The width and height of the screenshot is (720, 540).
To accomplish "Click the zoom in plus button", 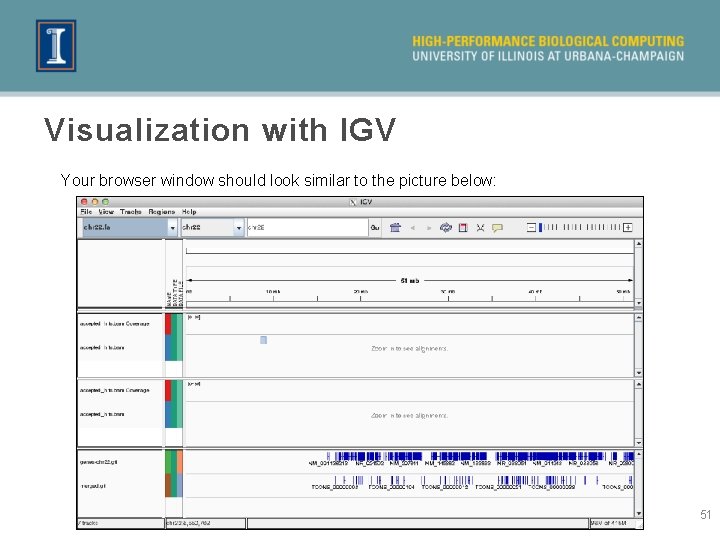I will (x=628, y=227).
